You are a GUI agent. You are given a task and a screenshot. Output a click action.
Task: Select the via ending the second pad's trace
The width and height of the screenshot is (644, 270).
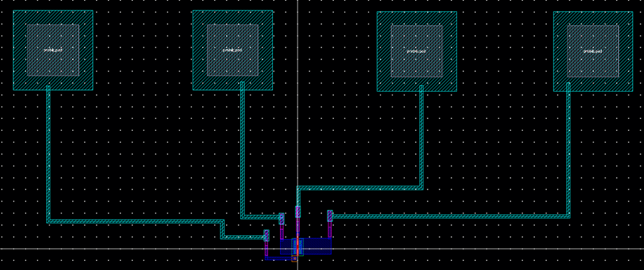tap(281, 218)
